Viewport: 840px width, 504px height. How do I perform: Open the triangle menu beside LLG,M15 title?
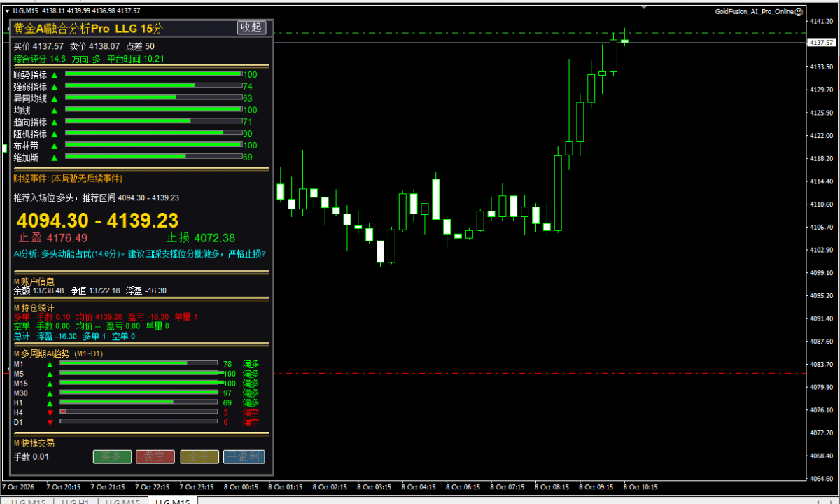pos(7,11)
